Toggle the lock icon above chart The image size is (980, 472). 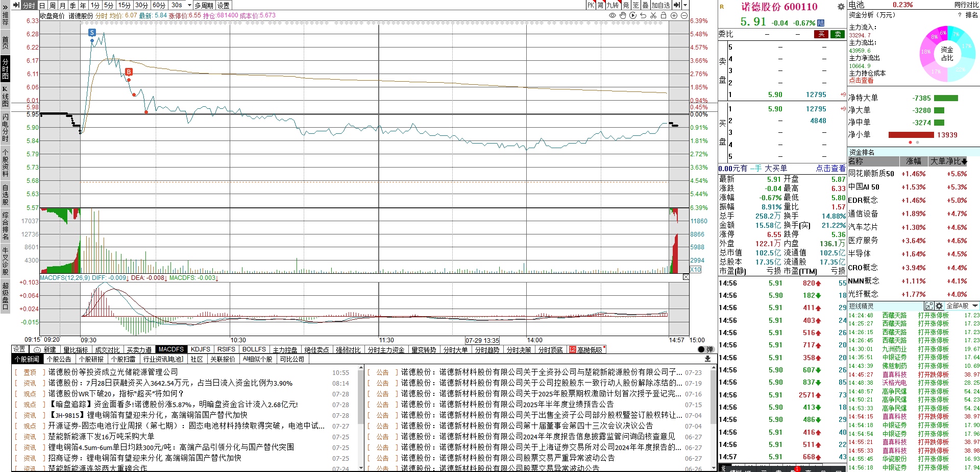coord(664,16)
